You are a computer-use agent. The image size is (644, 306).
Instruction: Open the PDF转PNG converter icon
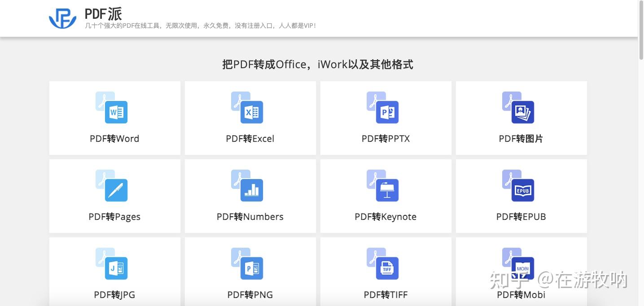(x=247, y=264)
